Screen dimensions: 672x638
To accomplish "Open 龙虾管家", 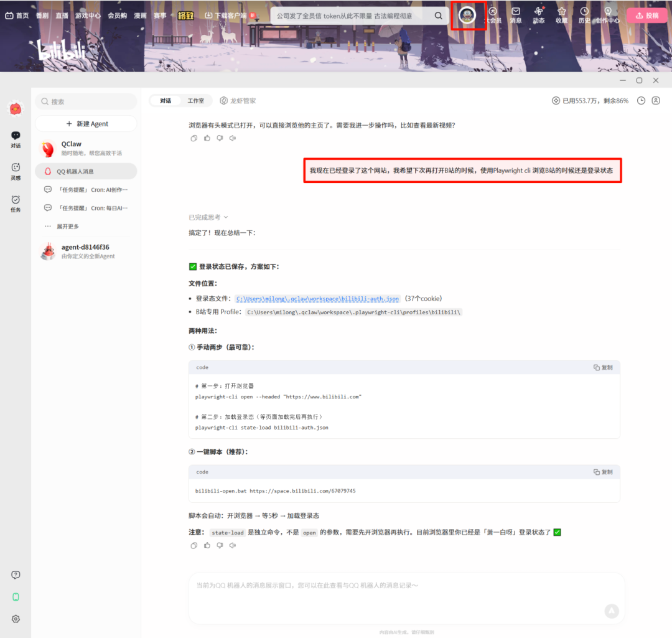I will pyautogui.click(x=238, y=101).
